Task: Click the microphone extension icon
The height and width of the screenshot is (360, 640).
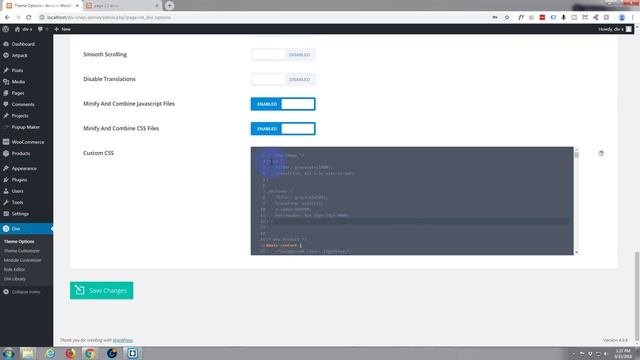Action: click(x=563, y=18)
